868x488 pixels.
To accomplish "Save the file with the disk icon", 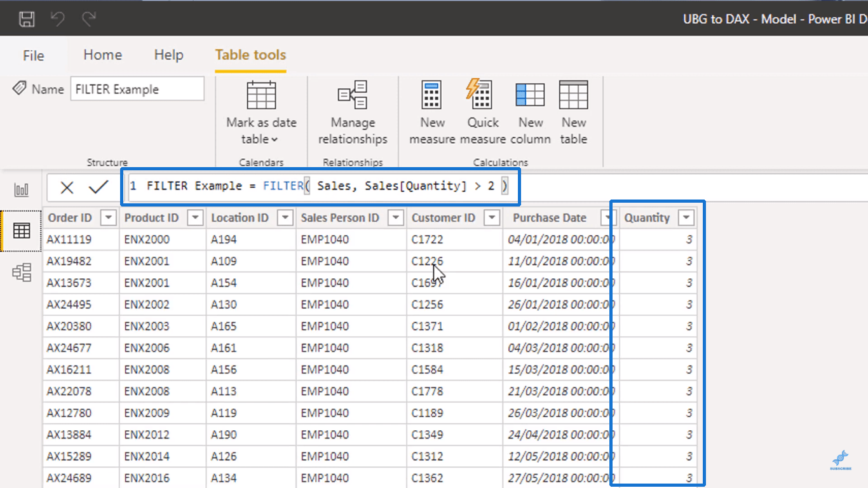I will coord(27,18).
